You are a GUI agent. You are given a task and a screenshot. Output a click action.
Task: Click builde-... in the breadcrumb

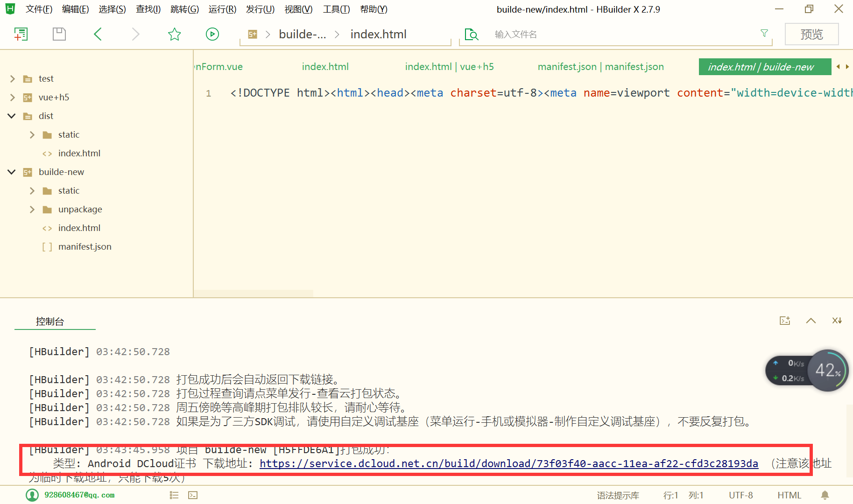(303, 35)
